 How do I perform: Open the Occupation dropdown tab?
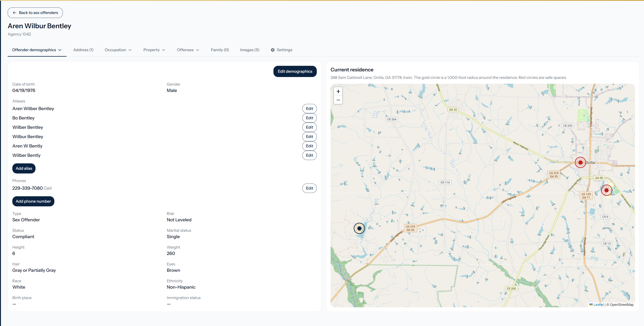pyautogui.click(x=118, y=50)
